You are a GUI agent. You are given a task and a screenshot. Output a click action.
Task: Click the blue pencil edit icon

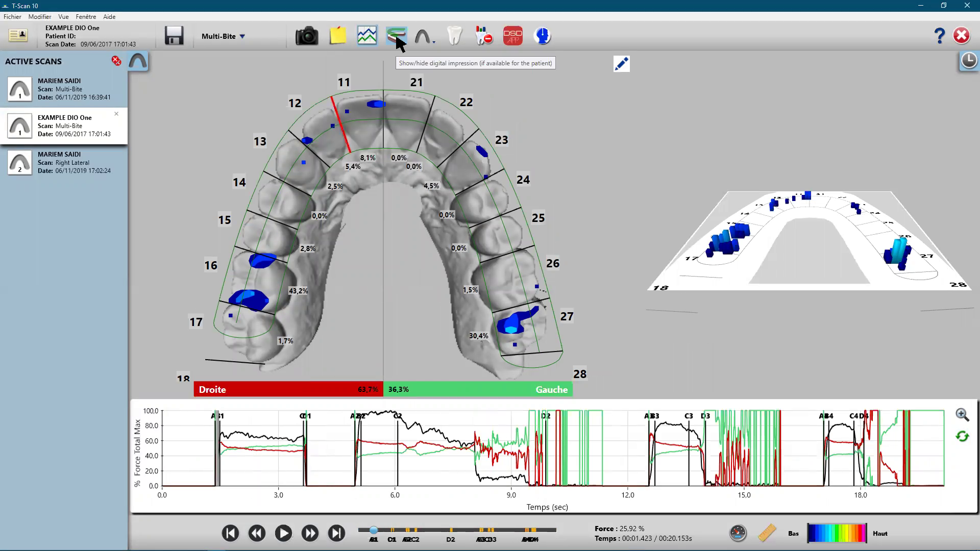(621, 64)
